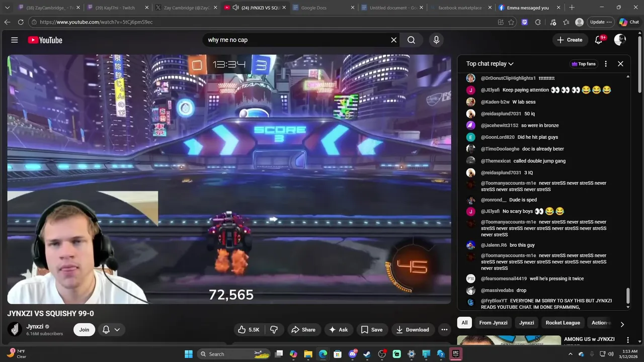644x362 pixels.
Task: Open Windows Start menu
Action: point(189,354)
